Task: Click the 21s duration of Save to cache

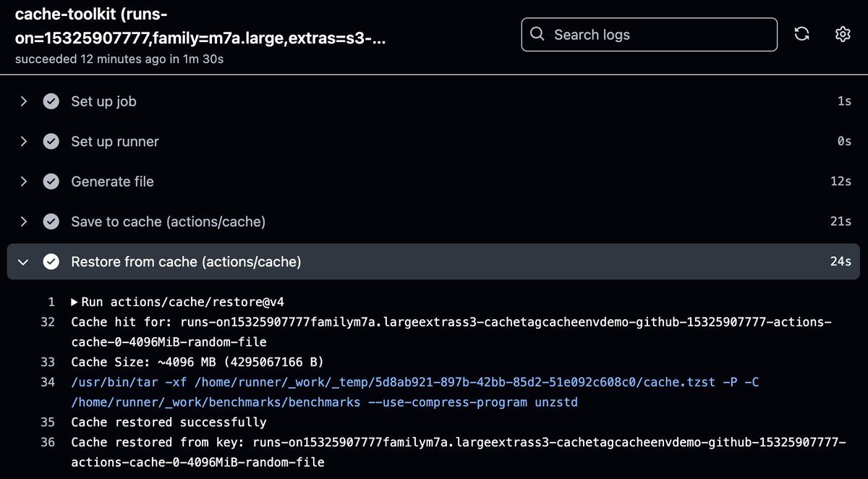Action: (x=841, y=221)
